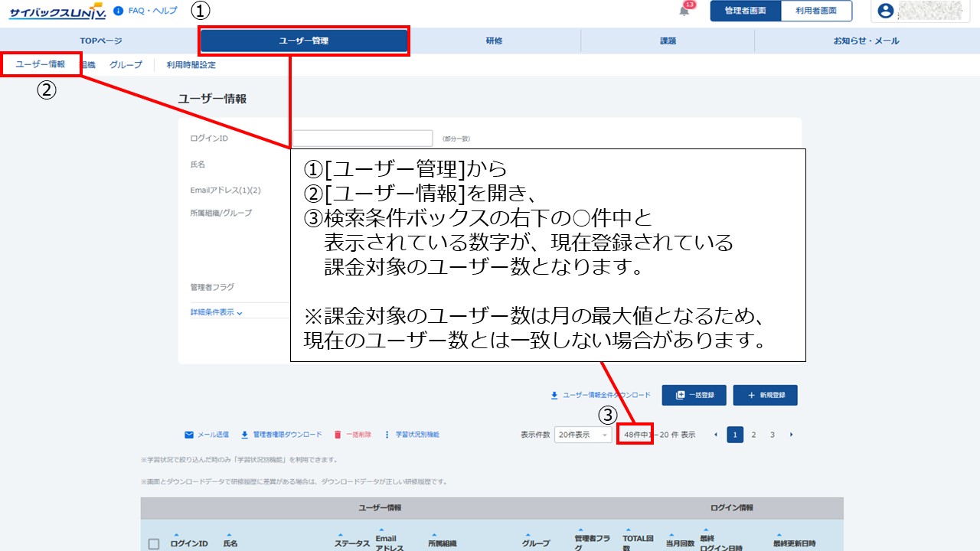
Task: Go to the TOPページ tab
Action: coord(100,41)
